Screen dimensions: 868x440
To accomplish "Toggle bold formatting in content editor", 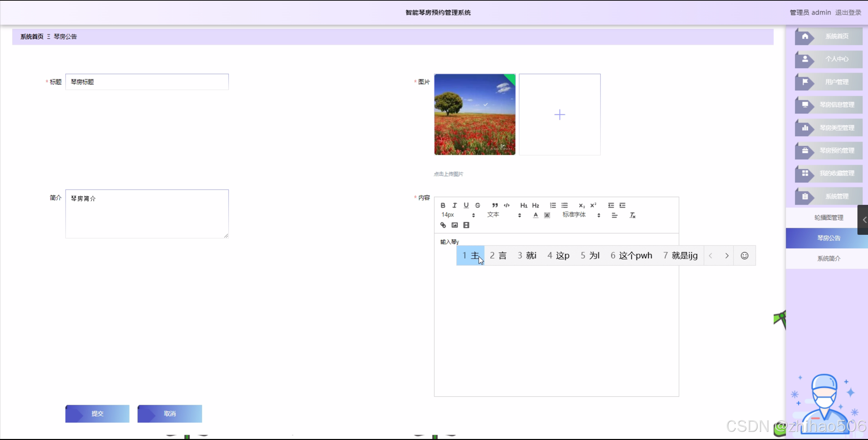I will tap(443, 205).
